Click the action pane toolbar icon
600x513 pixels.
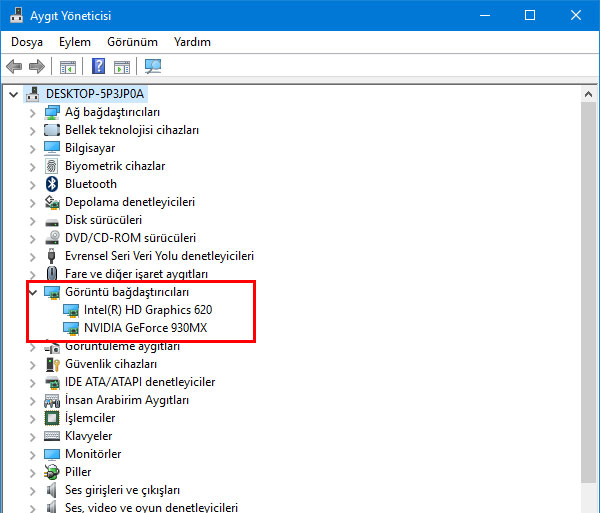[122, 67]
